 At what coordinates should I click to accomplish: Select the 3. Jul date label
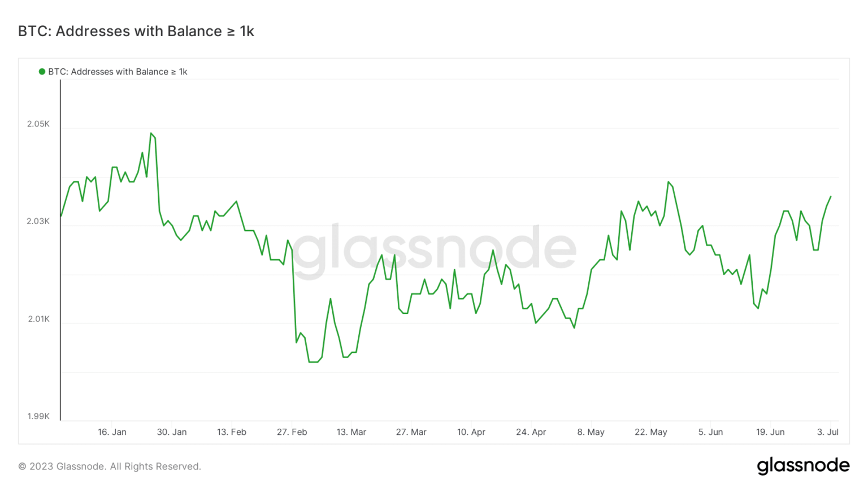pyautogui.click(x=828, y=432)
